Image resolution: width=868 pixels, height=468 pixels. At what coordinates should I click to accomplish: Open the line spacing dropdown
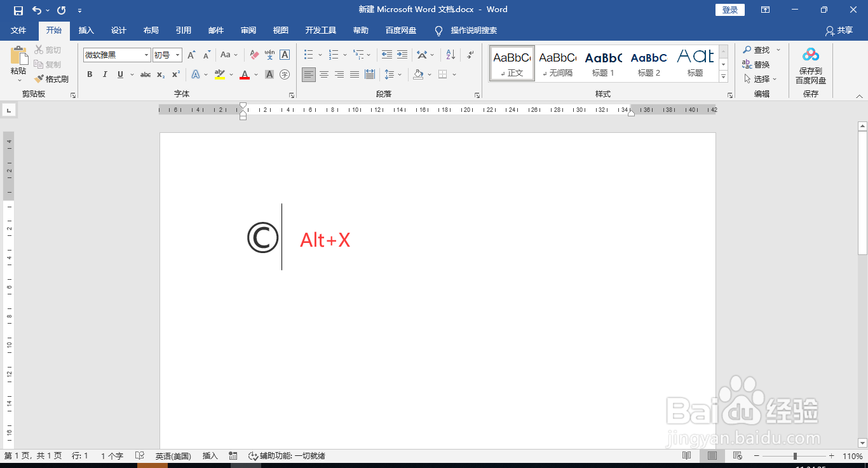coord(393,75)
